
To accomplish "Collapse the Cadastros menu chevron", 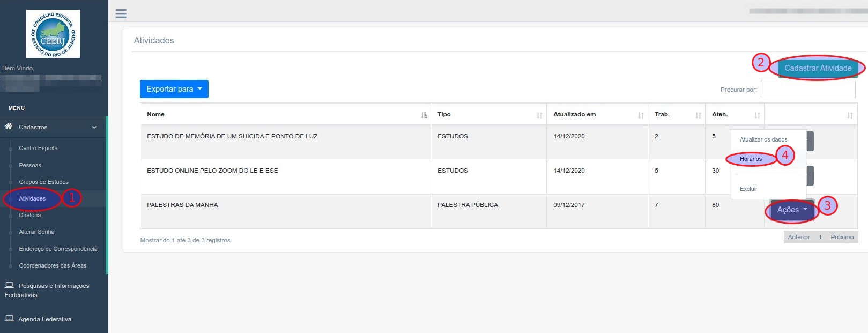I will [x=94, y=127].
